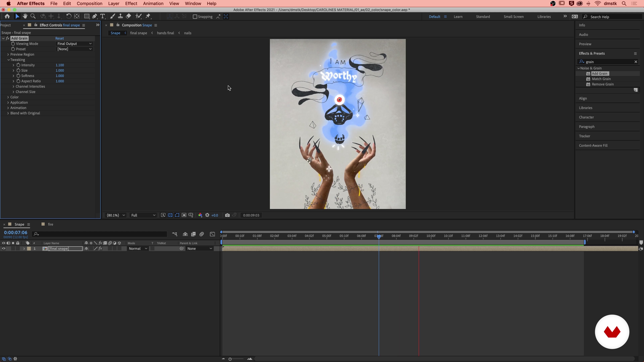Screen dimensions: 644x362
Task: Collapse the Tweaking group
Action: point(8,60)
